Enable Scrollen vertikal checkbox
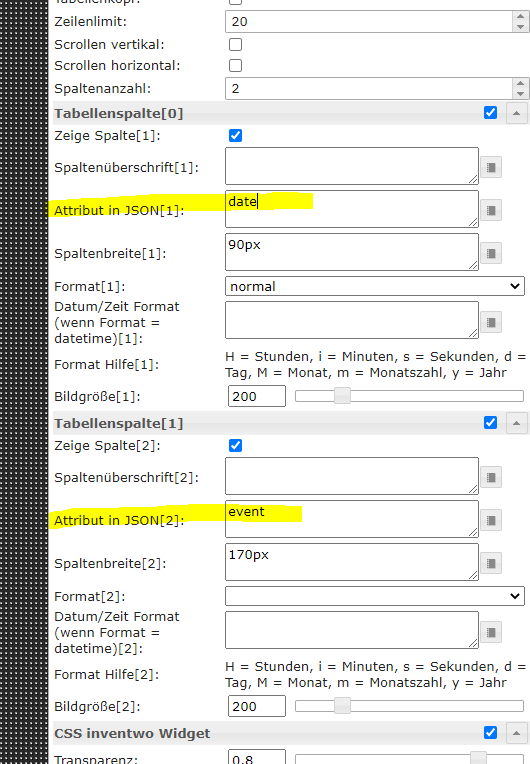 pyautogui.click(x=235, y=44)
